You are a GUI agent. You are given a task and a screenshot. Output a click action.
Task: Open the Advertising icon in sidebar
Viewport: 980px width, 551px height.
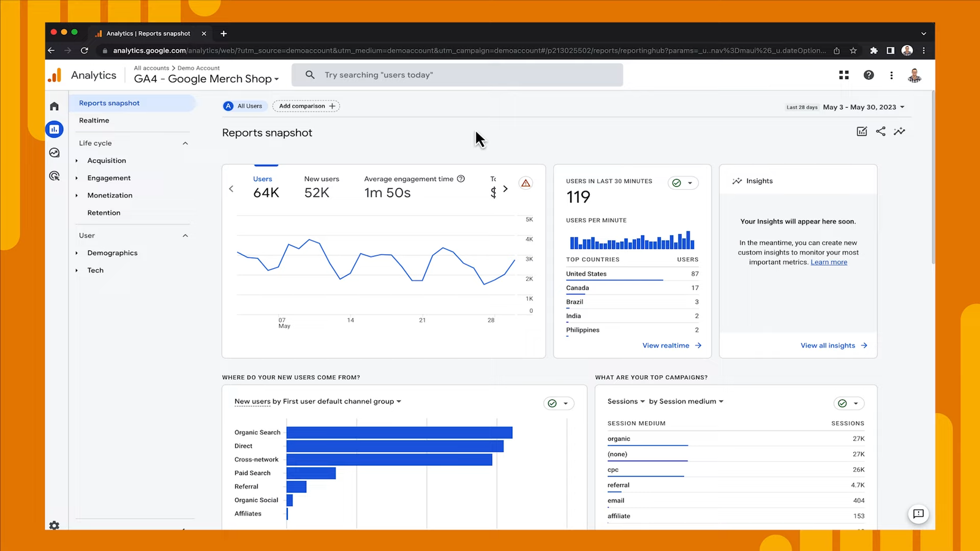[x=55, y=176]
